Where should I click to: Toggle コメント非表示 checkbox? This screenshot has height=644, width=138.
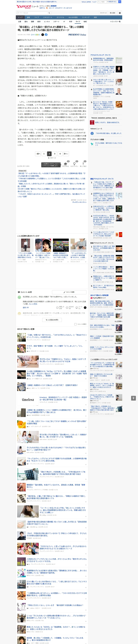click(75, 324)
